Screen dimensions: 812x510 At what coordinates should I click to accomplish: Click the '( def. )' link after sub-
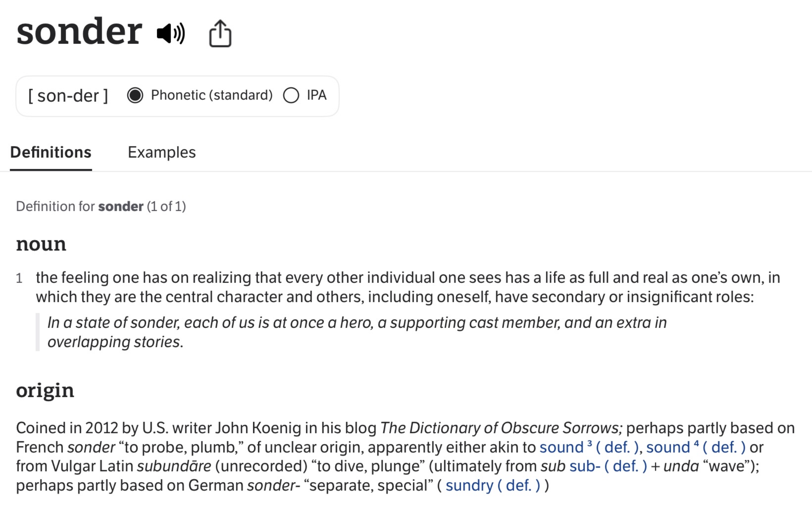click(x=626, y=466)
